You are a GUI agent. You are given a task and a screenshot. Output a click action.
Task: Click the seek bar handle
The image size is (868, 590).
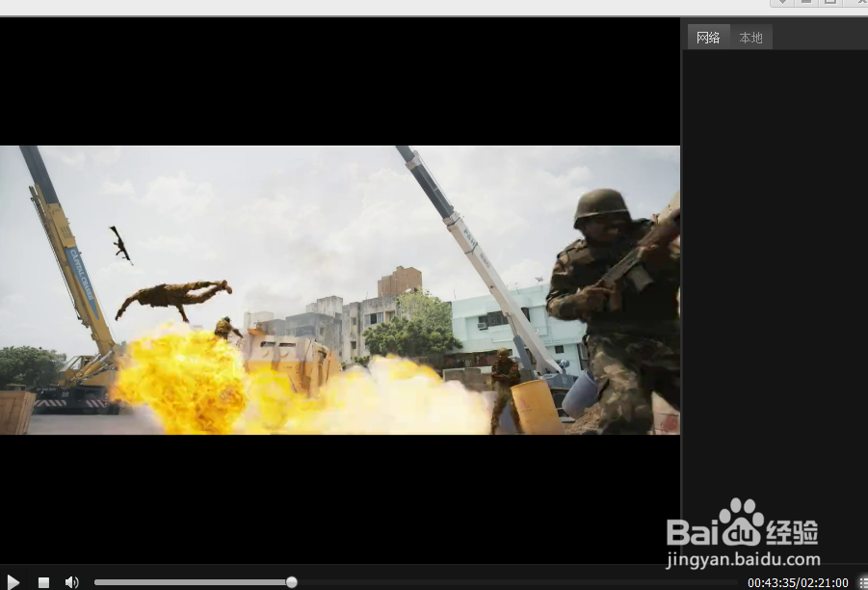pyautogui.click(x=292, y=582)
